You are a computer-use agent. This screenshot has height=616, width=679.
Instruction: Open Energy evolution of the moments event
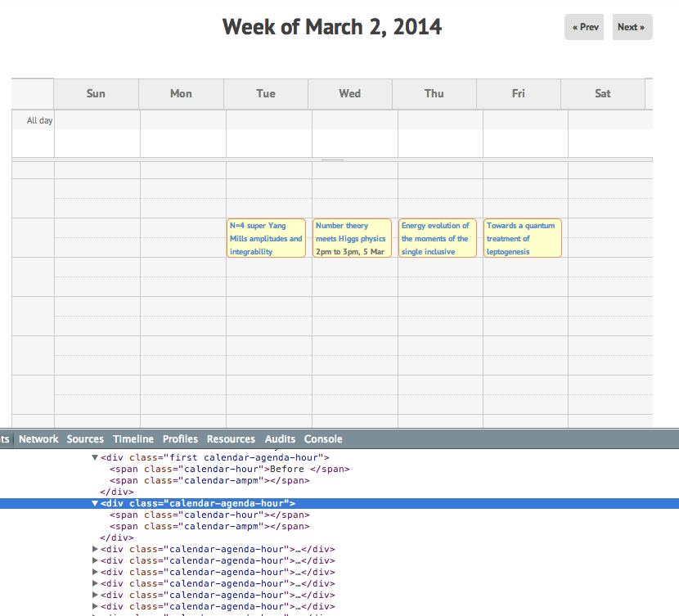[438, 238]
